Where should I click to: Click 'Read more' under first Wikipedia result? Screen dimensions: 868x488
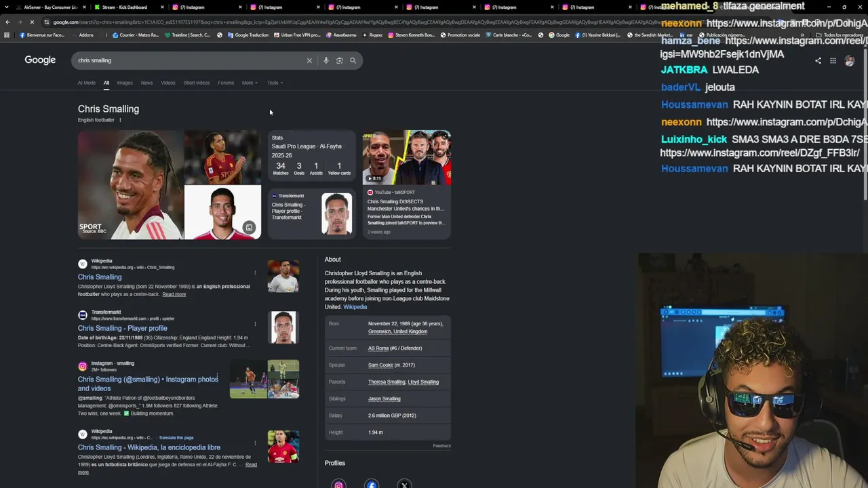pyautogui.click(x=174, y=294)
